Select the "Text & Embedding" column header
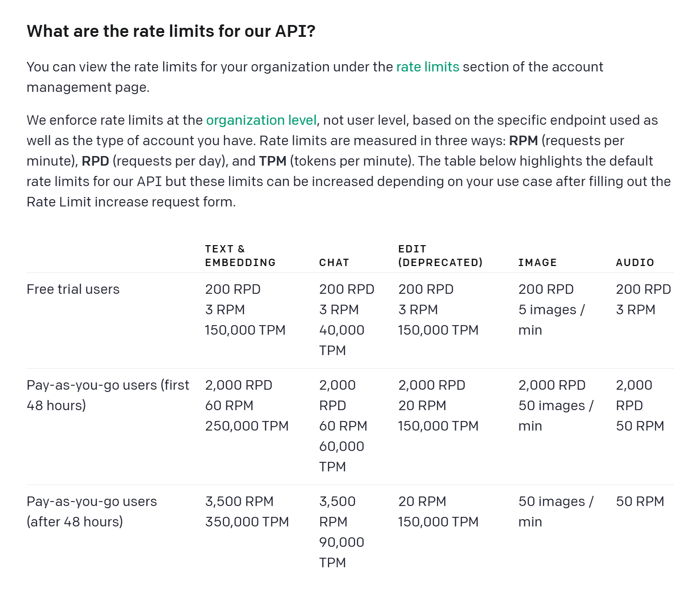This screenshot has width=700, height=611. click(240, 256)
